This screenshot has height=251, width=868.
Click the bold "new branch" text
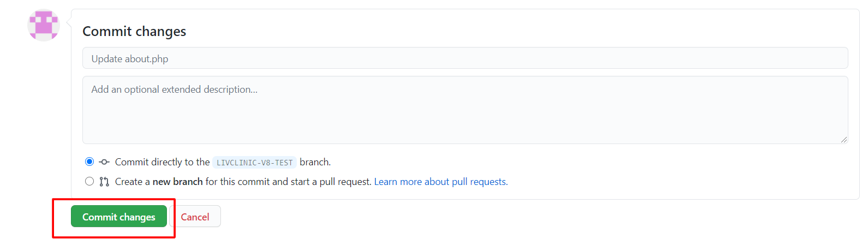[x=177, y=182]
